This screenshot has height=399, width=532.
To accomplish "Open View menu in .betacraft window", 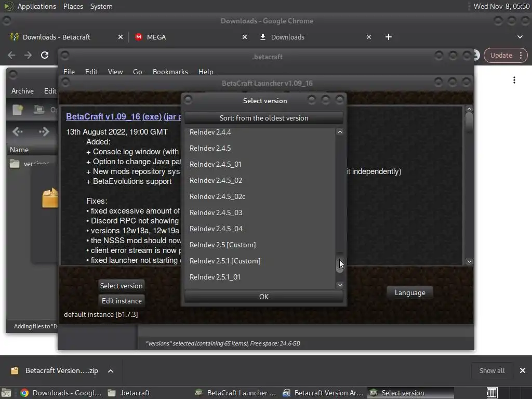I will point(115,72).
